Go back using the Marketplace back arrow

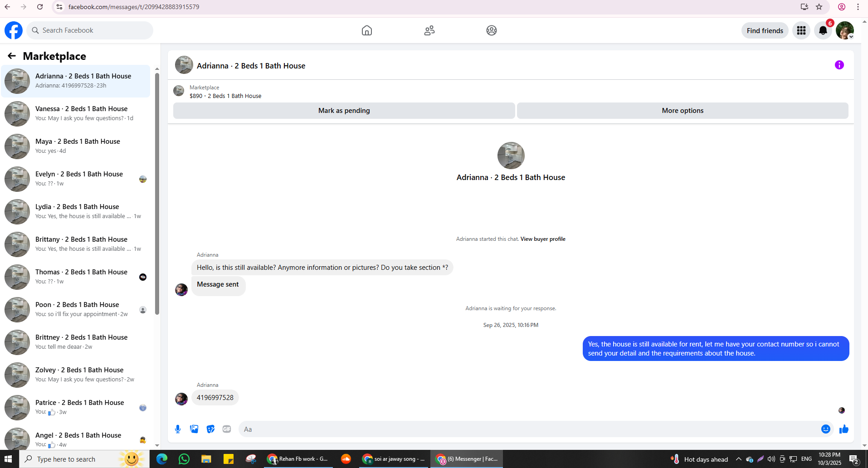(x=12, y=56)
